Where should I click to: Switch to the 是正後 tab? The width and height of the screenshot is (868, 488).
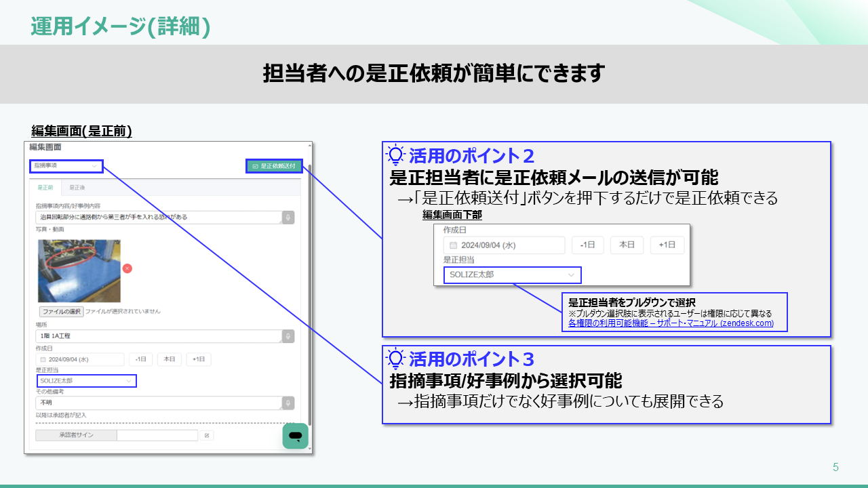77,188
